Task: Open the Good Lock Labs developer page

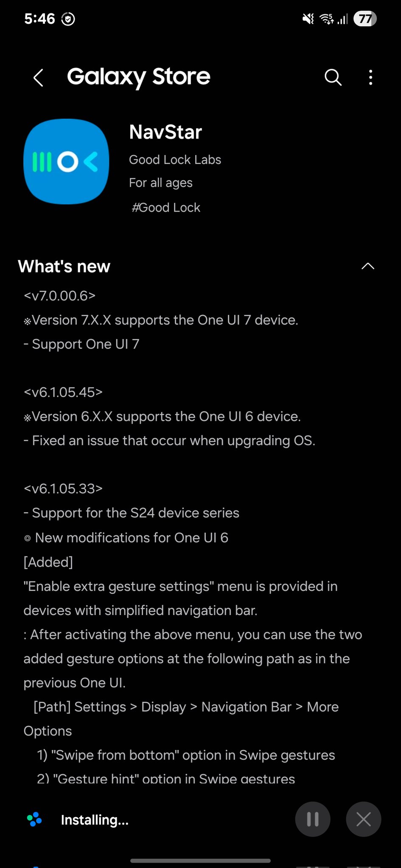Action: pyautogui.click(x=175, y=160)
